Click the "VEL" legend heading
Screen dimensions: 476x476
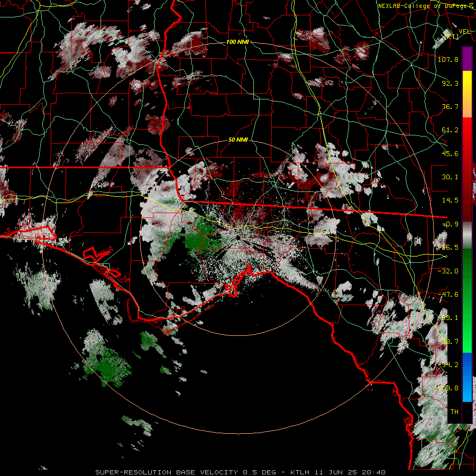tap(465, 32)
